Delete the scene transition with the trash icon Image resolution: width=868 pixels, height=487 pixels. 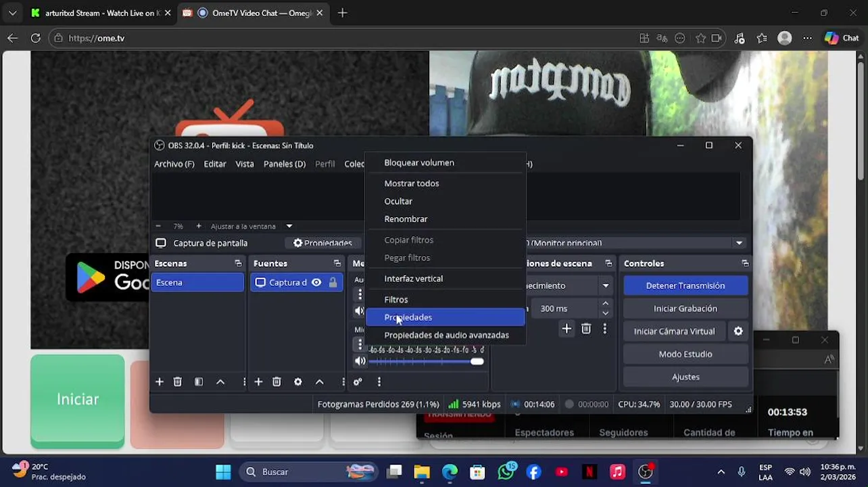click(586, 329)
